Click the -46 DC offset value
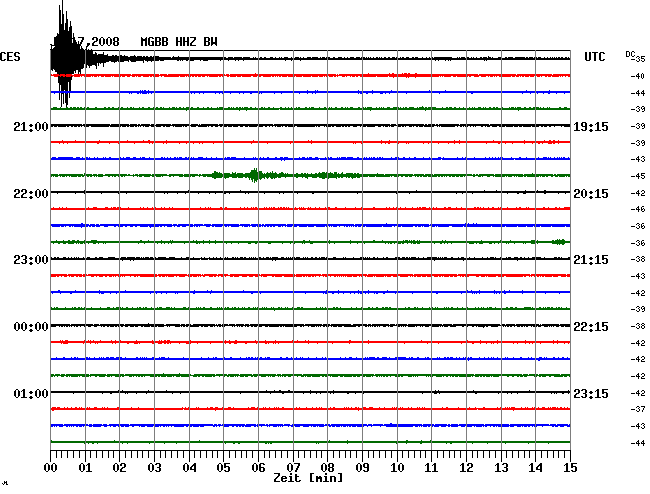 click(x=638, y=209)
